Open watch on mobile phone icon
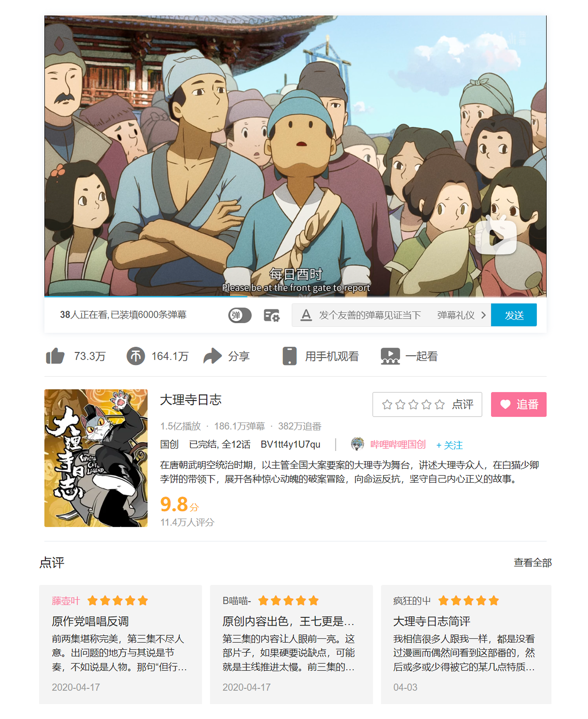This screenshot has width=588, height=719. (x=290, y=356)
